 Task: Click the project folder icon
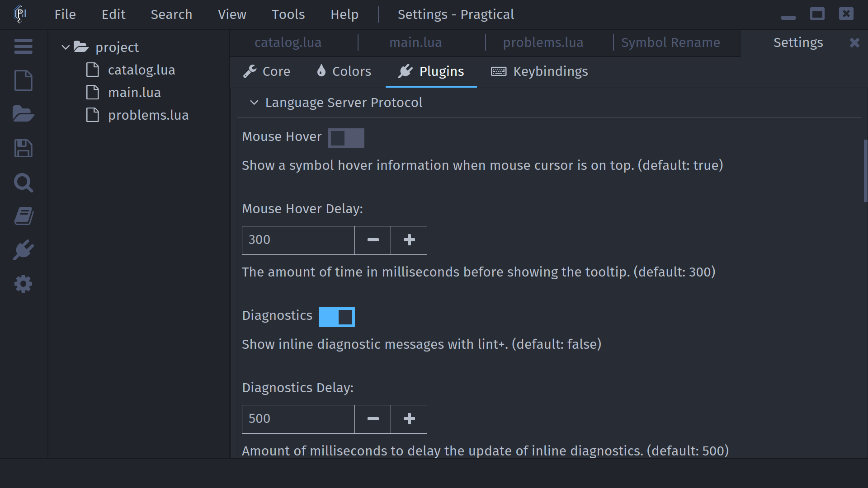pos(81,47)
